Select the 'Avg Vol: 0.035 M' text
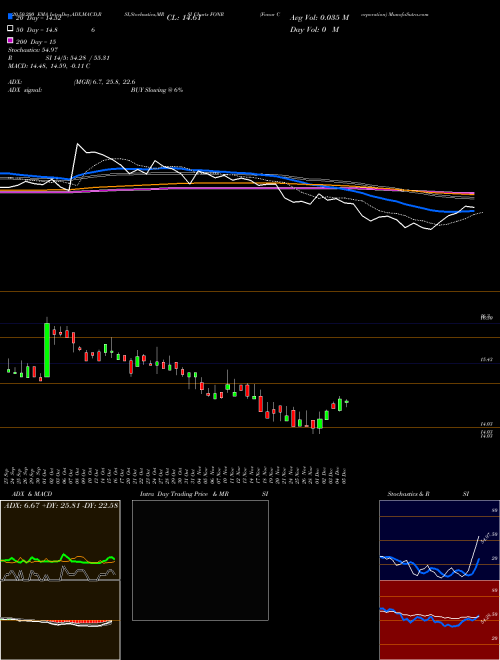Image resolution: width=500 pixels, height=660 pixels. pyautogui.click(x=319, y=18)
